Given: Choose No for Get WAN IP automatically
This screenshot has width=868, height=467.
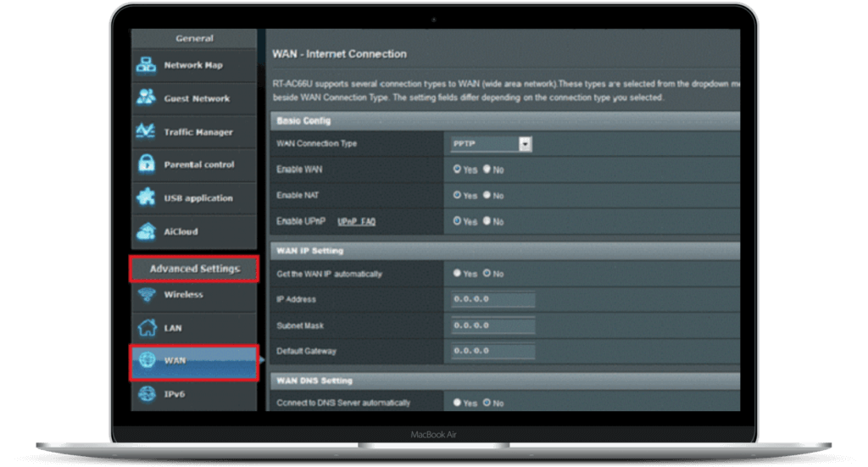Looking at the screenshot, I should pos(487,273).
